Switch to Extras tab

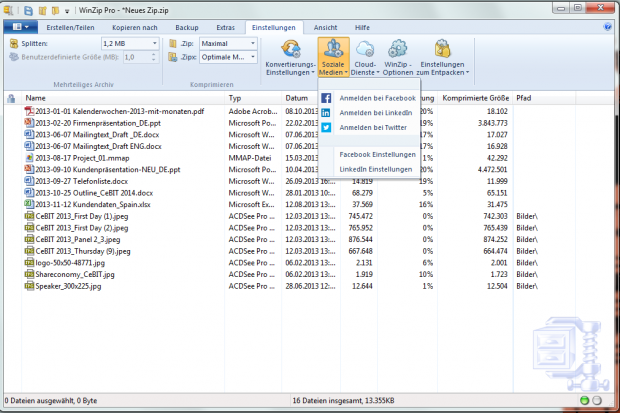point(225,27)
